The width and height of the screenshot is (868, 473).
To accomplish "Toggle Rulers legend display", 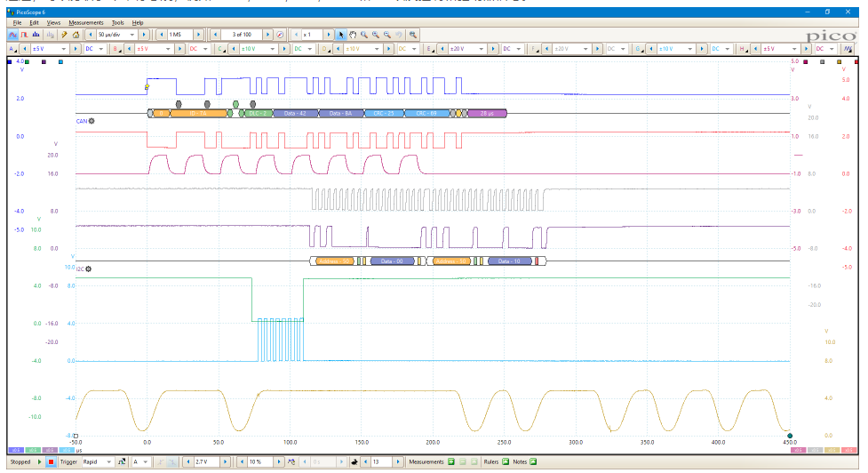I will coord(506,461).
